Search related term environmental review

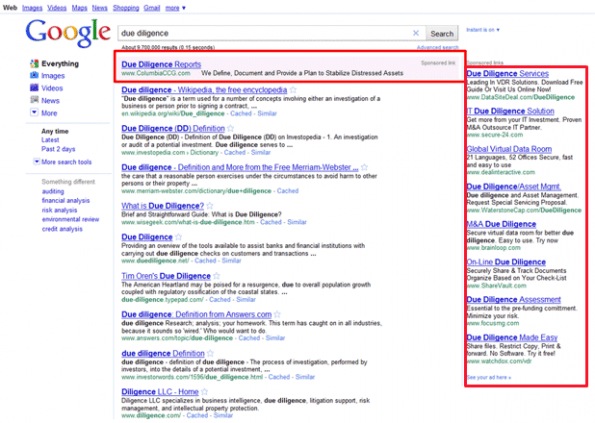click(70, 219)
